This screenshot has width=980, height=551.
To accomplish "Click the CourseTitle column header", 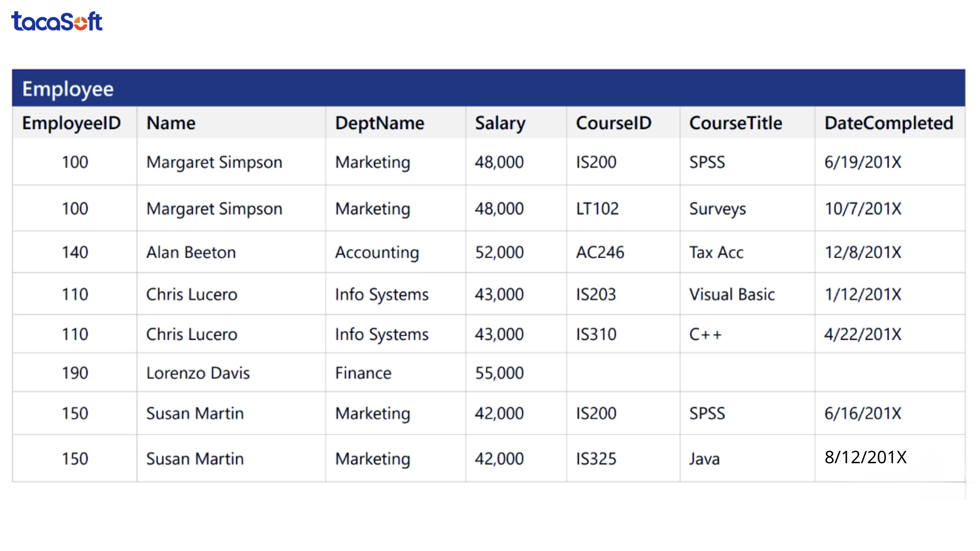I will pos(735,123).
